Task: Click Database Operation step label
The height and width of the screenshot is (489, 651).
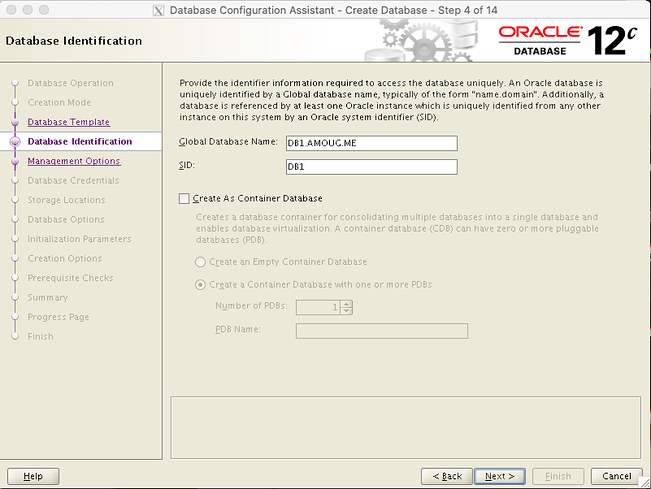Action: [x=70, y=83]
